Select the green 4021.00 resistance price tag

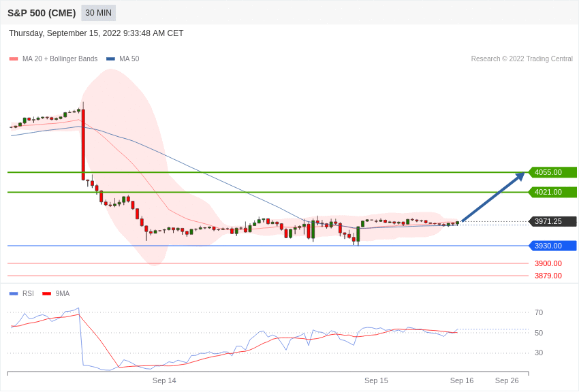point(552,192)
